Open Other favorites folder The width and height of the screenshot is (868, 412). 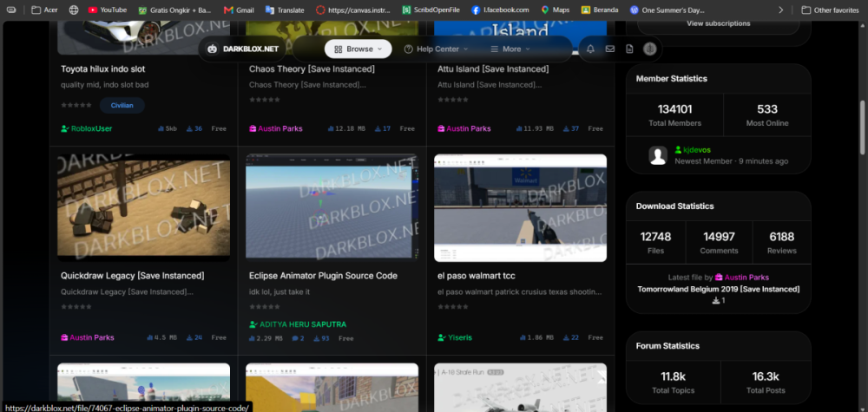click(831, 10)
